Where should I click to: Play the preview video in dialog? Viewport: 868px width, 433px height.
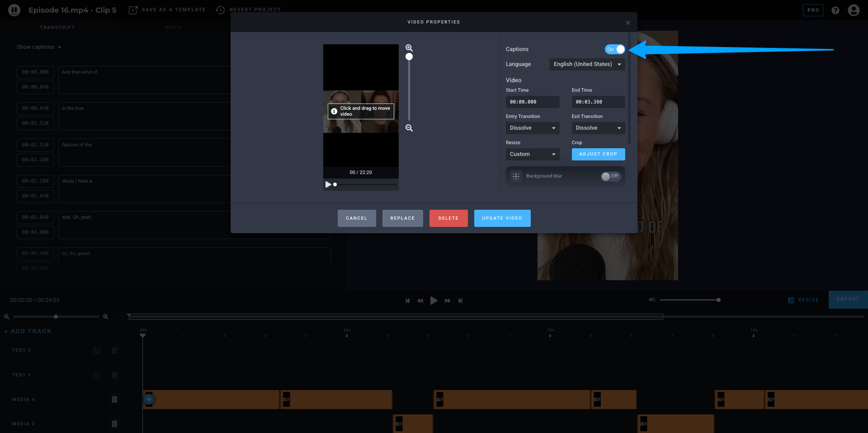coord(328,184)
